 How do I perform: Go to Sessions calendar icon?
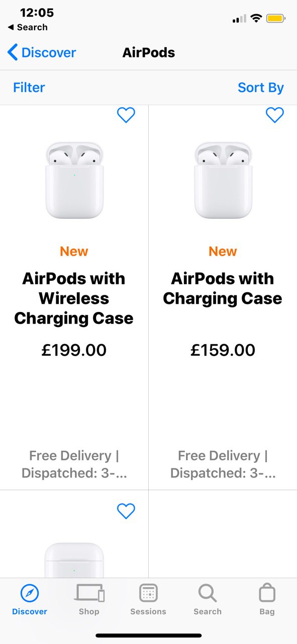tap(148, 593)
